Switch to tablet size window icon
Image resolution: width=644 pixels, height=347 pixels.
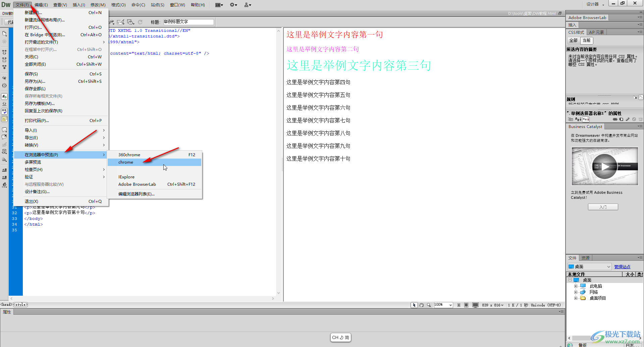coord(466,305)
